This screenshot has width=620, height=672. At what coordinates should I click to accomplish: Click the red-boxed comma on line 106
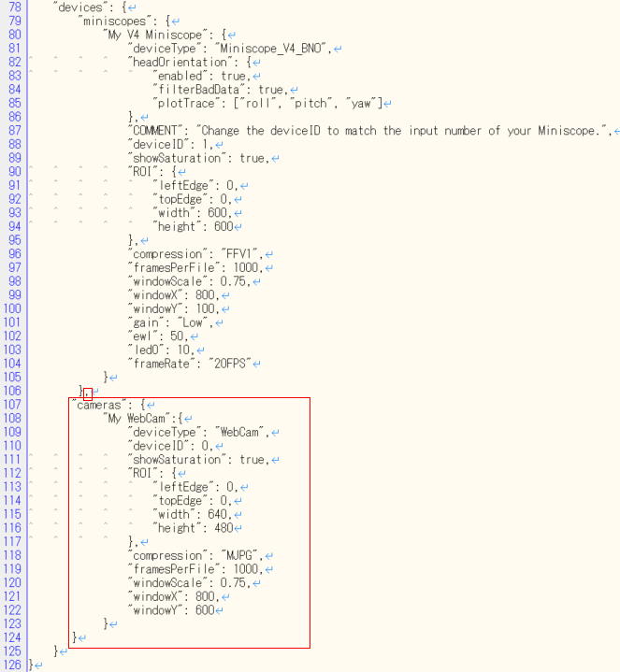pyautogui.click(x=87, y=392)
